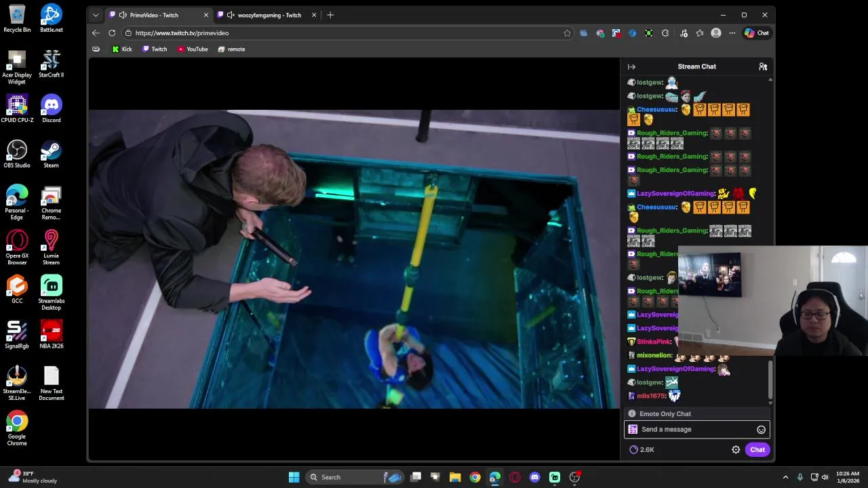Open the emote picker smiley icon
The image size is (868, 488).
(761, 430)
